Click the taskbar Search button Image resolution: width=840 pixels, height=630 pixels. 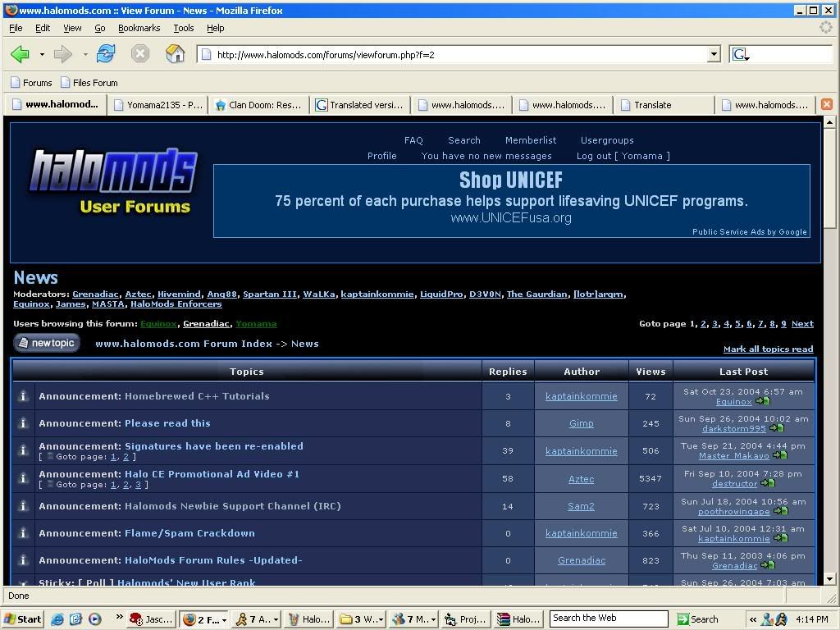tap(698, 619)
